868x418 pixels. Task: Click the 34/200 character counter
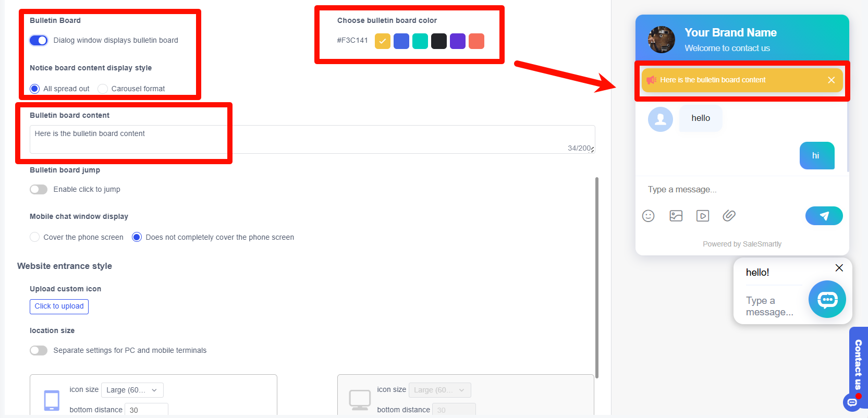579,148
